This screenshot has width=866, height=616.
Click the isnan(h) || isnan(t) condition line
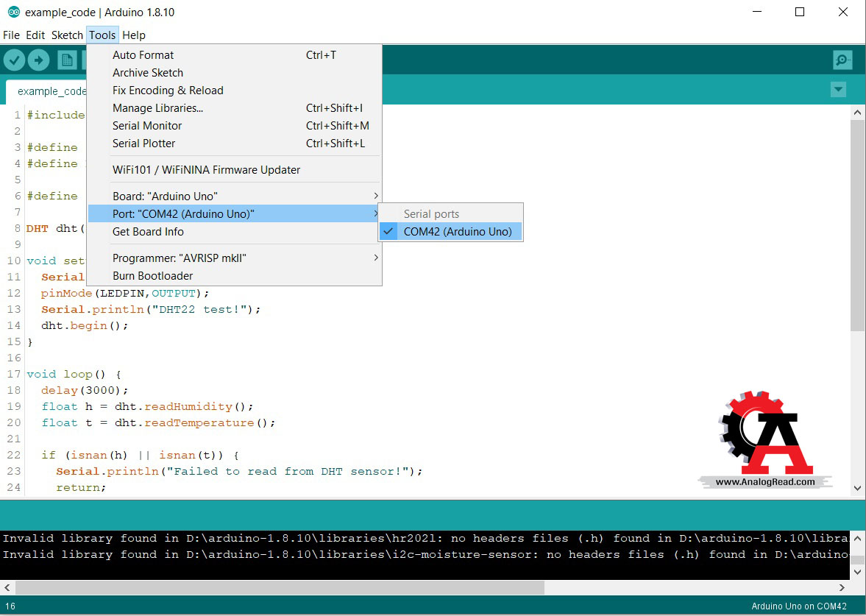pos(141,456)
